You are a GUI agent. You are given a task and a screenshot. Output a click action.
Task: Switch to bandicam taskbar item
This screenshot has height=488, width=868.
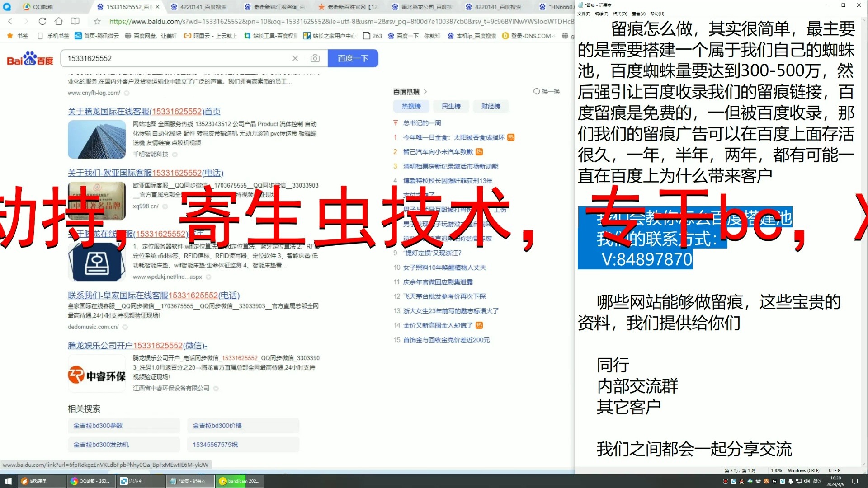pyautogui.click(x=239, y=481)
